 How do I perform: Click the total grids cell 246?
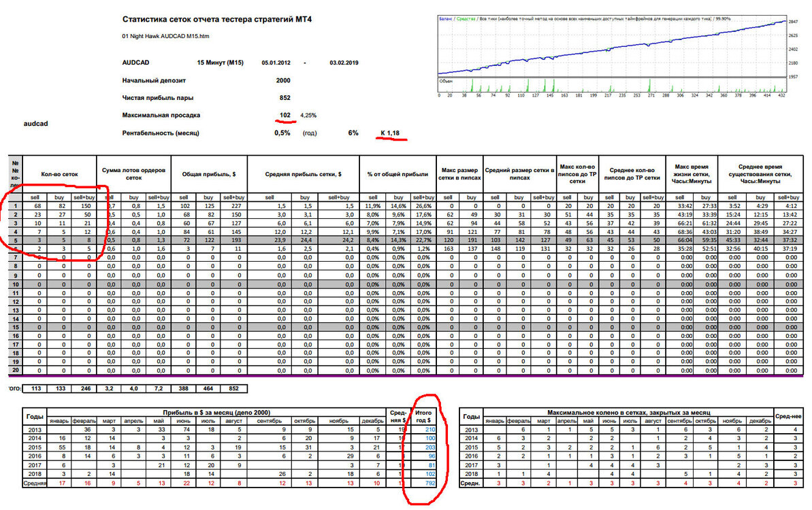pyautogui.click(x=84, y=388)
